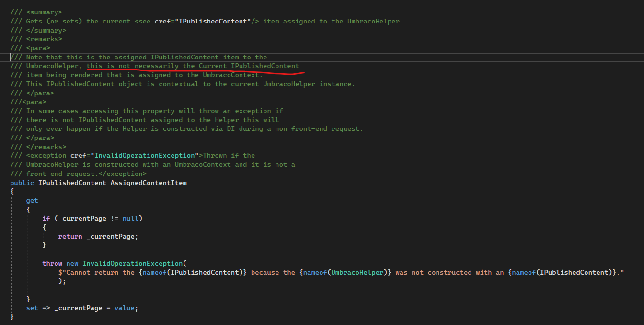This screenshot has width=644, height=325.
Task: Click the value keyword in the setter
Action: (x=124, y=308)
